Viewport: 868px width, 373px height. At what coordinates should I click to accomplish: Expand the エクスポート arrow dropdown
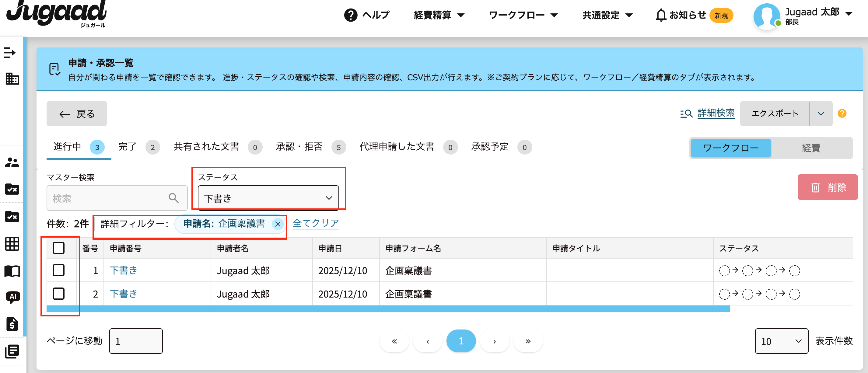pos(821,113)
